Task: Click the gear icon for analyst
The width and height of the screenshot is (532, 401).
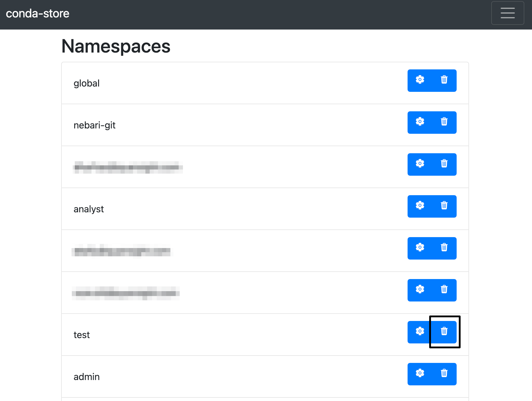Action: click(420, 206)
